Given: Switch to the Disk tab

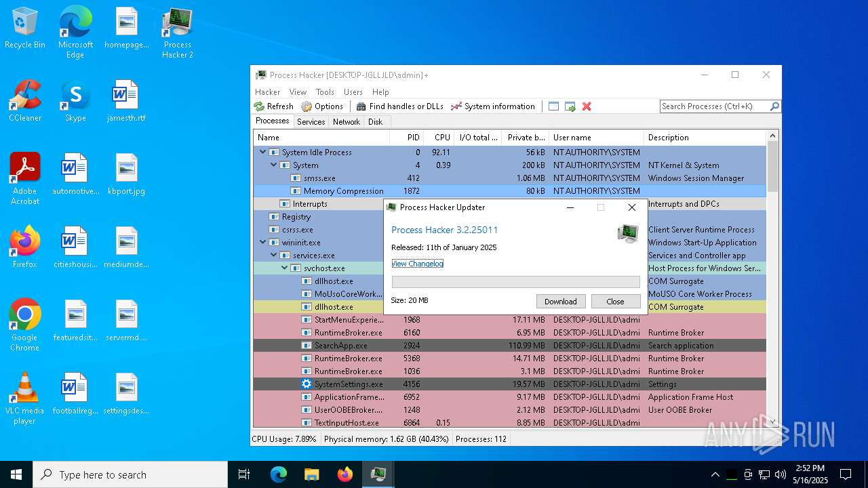Looking at the screenshot, I should coord(376,122).
